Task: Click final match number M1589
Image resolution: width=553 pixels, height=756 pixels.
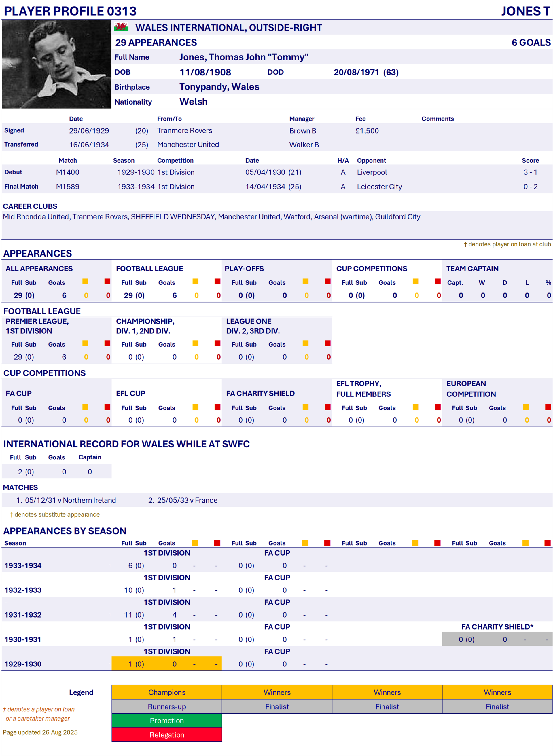Action: [x=68, y=187]
